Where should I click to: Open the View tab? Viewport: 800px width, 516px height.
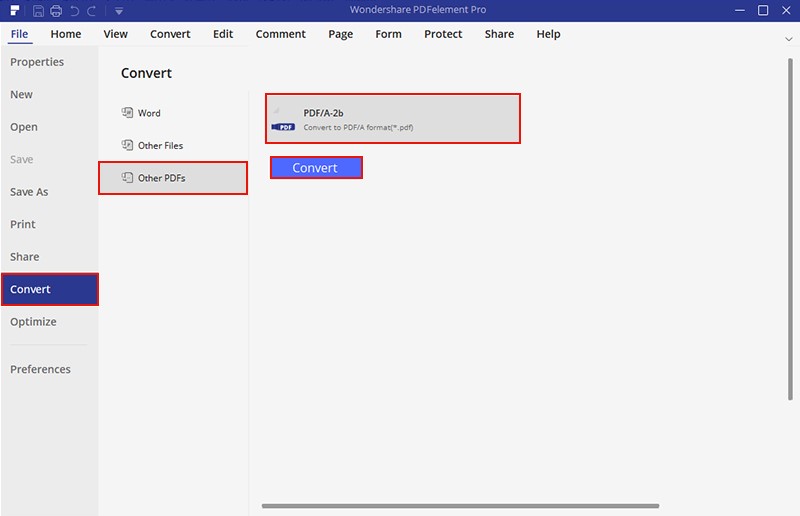(115, 34)
